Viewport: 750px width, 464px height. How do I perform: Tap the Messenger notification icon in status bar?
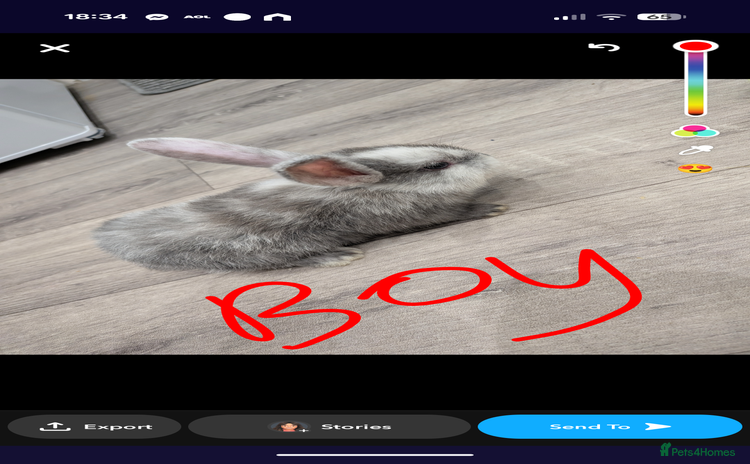[x=156, y=17]
